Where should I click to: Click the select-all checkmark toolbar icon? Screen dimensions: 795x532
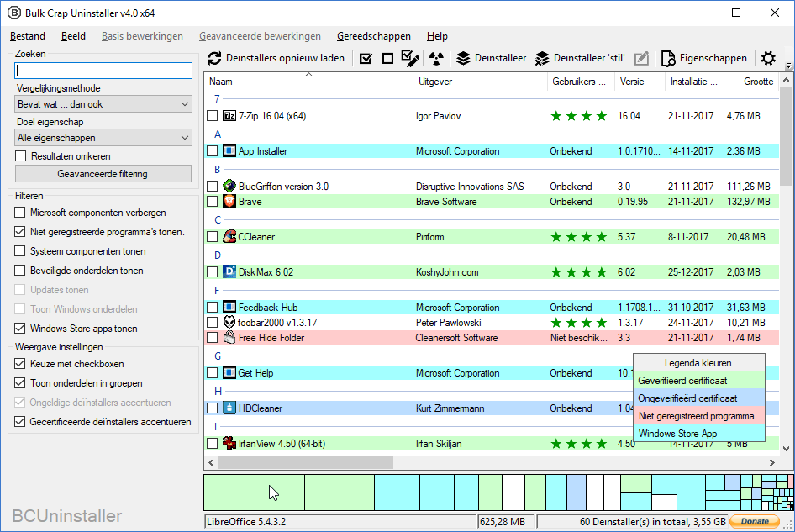coord(366,59)
